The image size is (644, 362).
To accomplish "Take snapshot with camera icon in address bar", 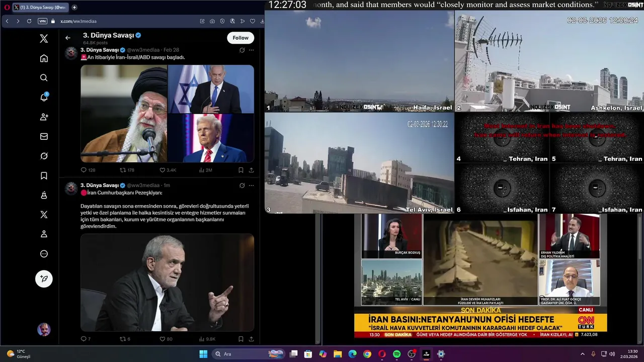I will pyautogui.click(x=212, y=21).
